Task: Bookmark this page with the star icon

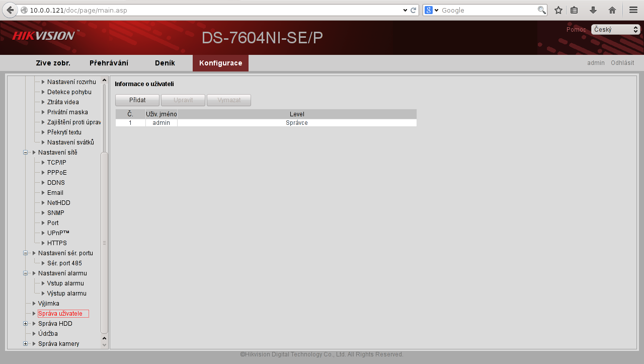Action: coord(558,10)
